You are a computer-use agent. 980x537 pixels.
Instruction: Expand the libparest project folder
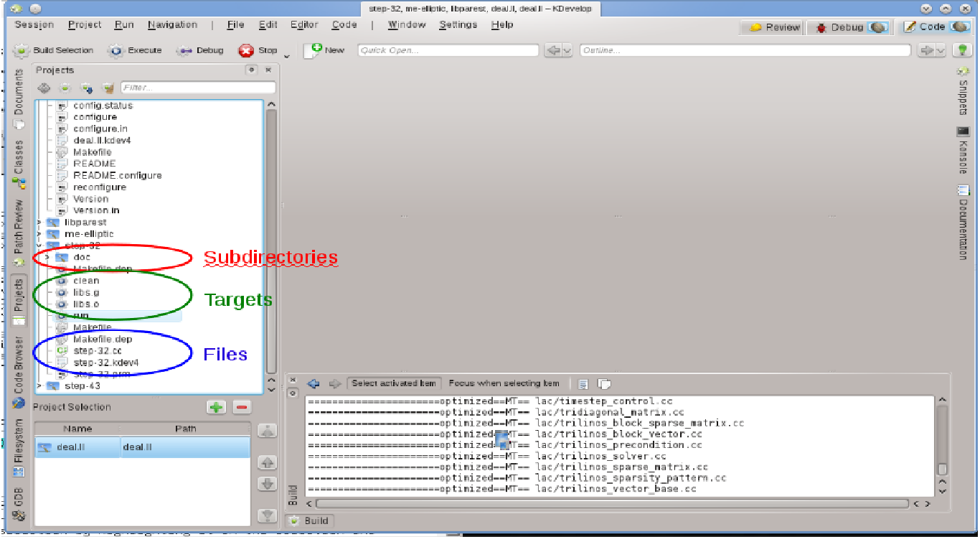39,223
